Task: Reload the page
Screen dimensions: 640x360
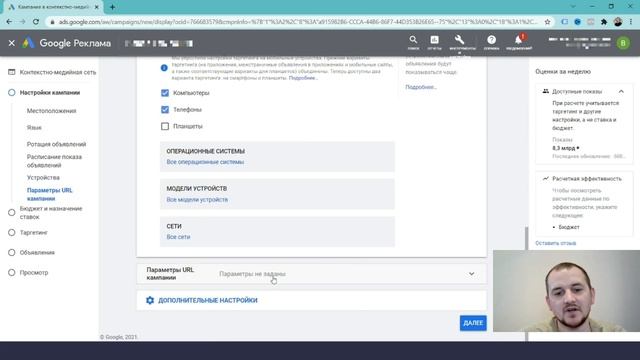Action: click(x=36, y=22)
